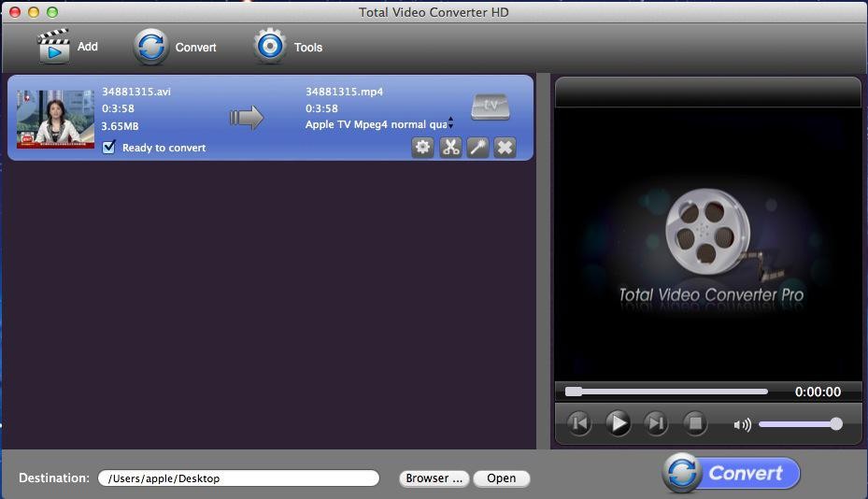Click the Tools label in toolbar

coord(307,47)
